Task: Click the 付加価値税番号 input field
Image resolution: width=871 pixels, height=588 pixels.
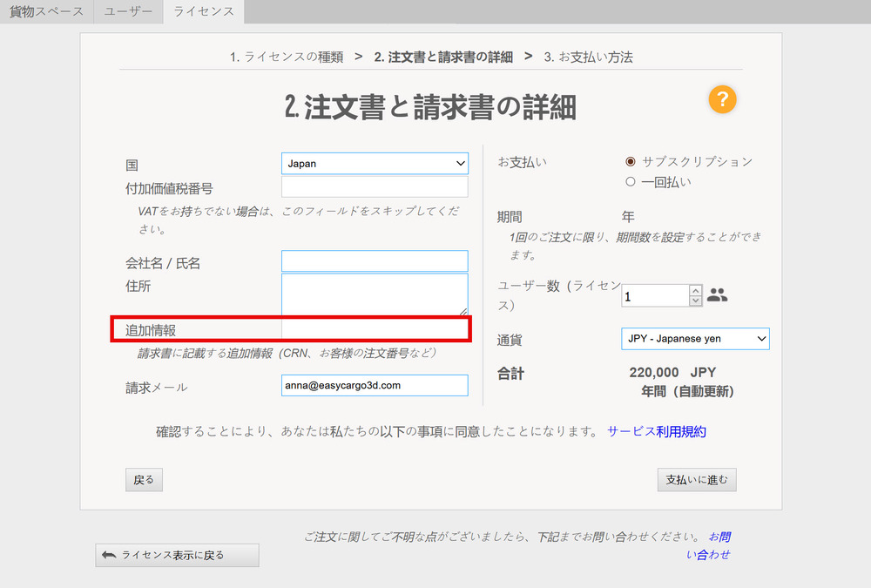Action: [375, 187]
